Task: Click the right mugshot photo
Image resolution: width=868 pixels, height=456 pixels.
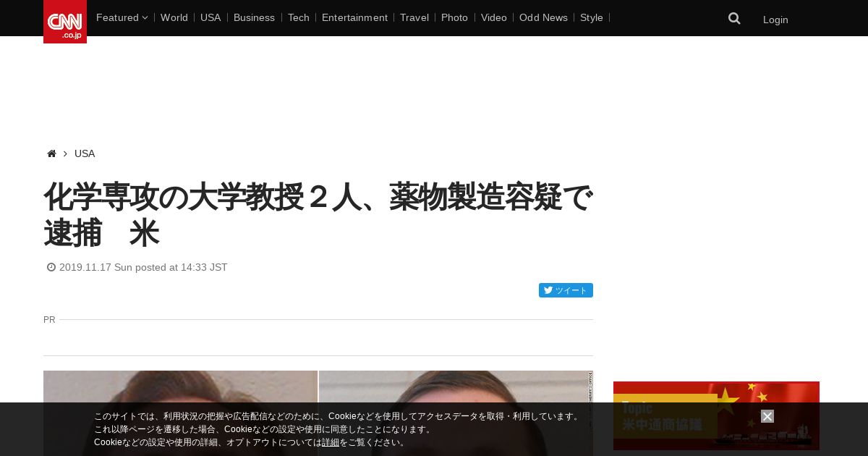Action: point(456,413)
